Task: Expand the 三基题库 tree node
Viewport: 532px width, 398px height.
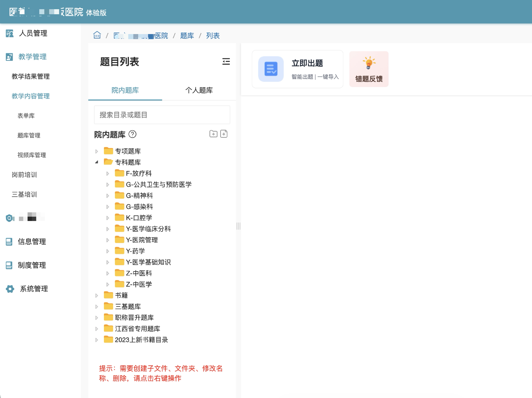Action: (x=97, y=307)
